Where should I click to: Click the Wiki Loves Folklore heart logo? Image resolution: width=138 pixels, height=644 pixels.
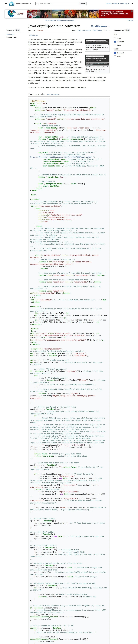[11, 14]
